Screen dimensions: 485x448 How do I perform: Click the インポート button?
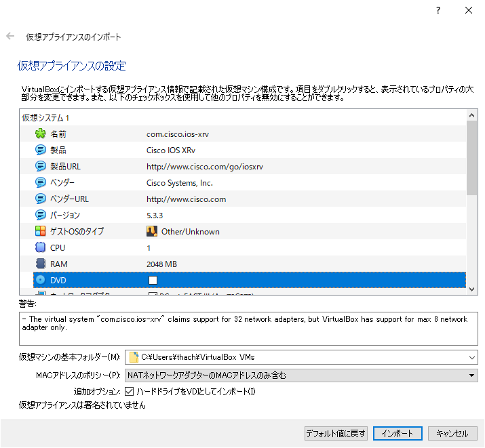pos(397,434)
